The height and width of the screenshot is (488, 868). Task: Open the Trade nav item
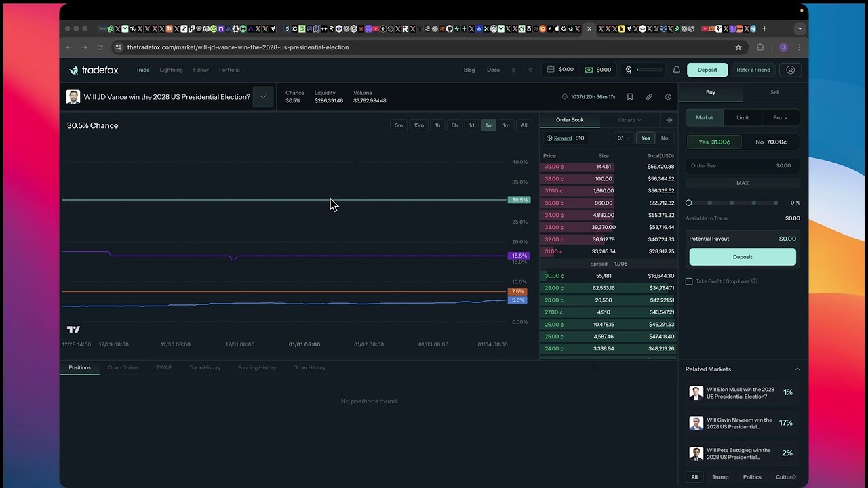(142, 70)
